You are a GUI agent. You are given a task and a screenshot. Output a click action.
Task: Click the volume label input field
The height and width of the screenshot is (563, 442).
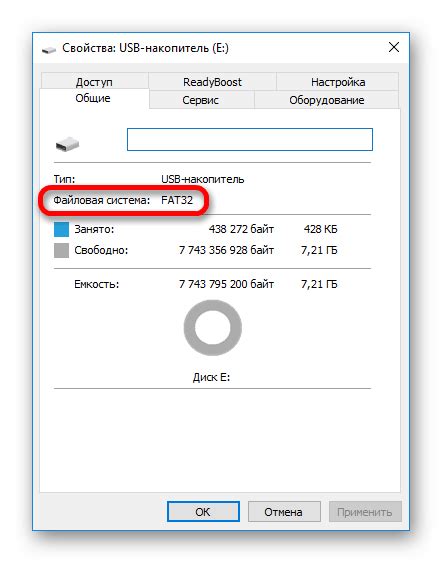(x=250, y=139)
